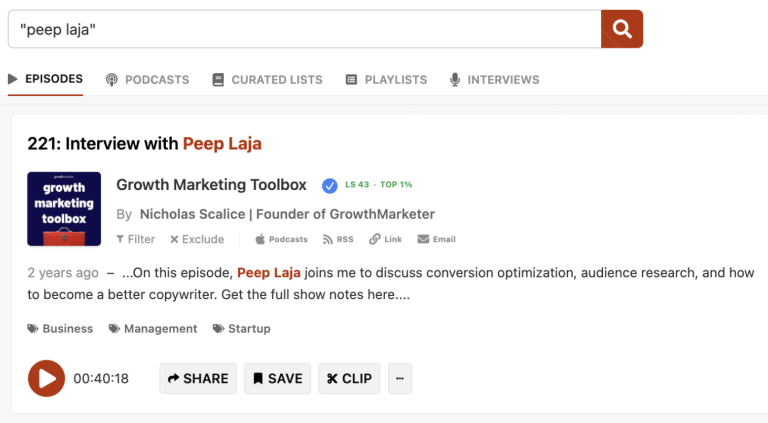
Task: Click the Email envelope icon
Action: click(423, 239)
